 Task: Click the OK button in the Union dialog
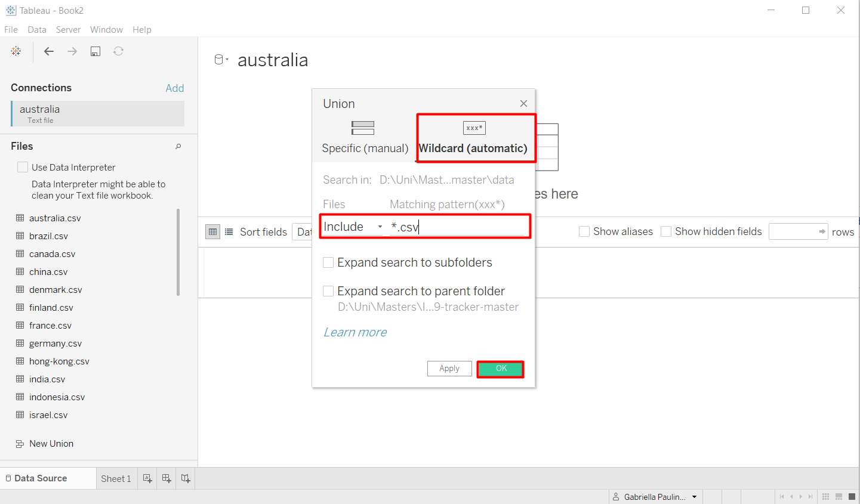coord(500,369)
